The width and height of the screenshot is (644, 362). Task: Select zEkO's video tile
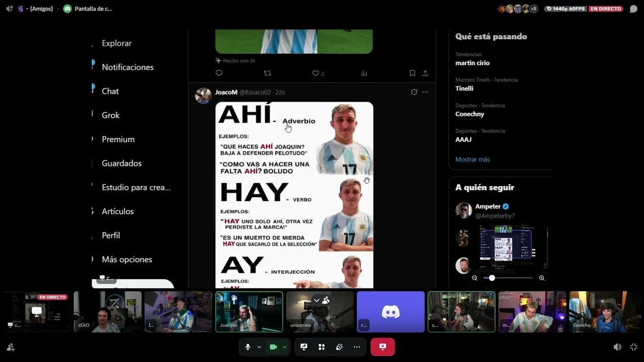click(x=108, y=312)
